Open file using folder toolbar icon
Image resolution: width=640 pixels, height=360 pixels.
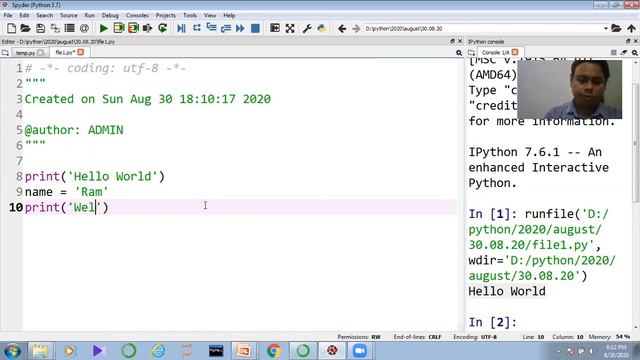[25, 28]
